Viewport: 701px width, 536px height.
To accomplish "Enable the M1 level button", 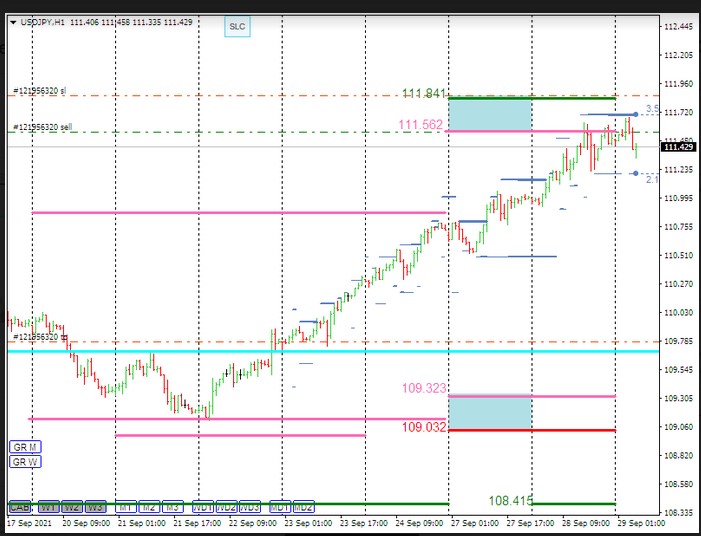I will pyautogui.click(x=125, y=507).
